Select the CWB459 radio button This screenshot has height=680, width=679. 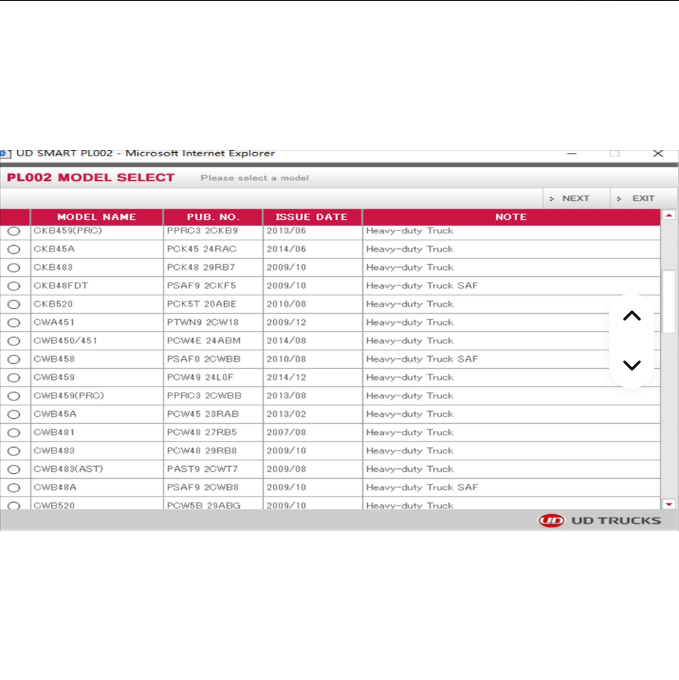(x=14, y=378)
